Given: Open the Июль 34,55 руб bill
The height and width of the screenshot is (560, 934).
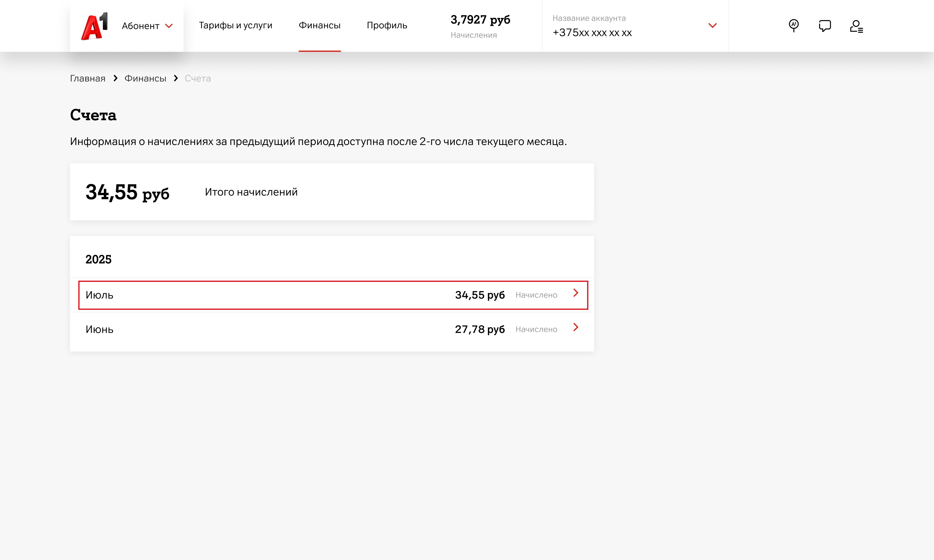Looking at the screenshot, I should click(332, 295).
